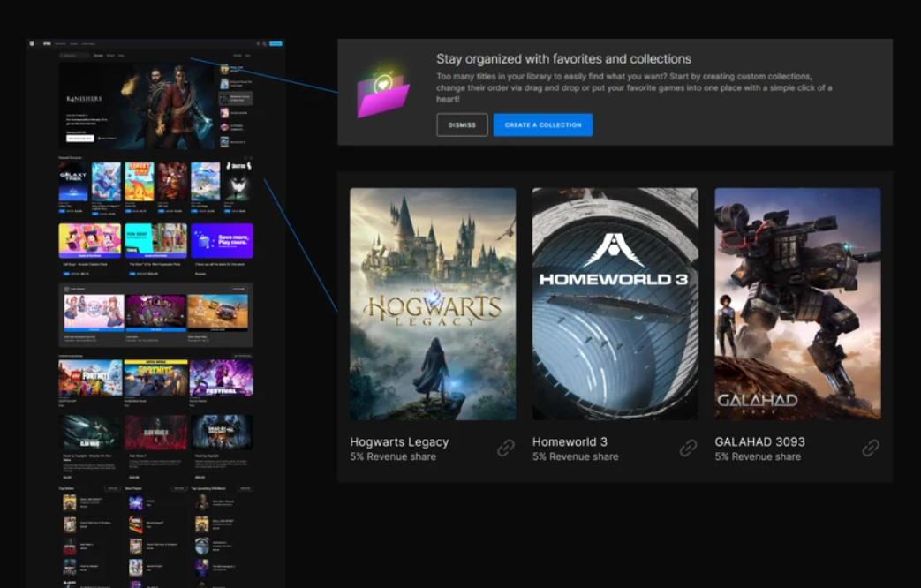The image size is (921, 588).
Task: Copy the Homeworld 3 affiliate link icon
Action: (x=689, y=449)
